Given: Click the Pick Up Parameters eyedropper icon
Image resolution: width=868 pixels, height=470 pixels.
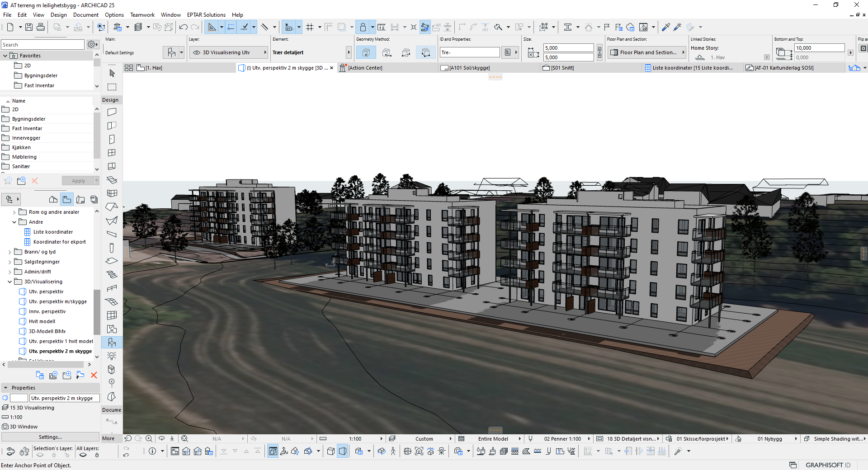Looking at the screenshot, I should click(x=665, y=27).
